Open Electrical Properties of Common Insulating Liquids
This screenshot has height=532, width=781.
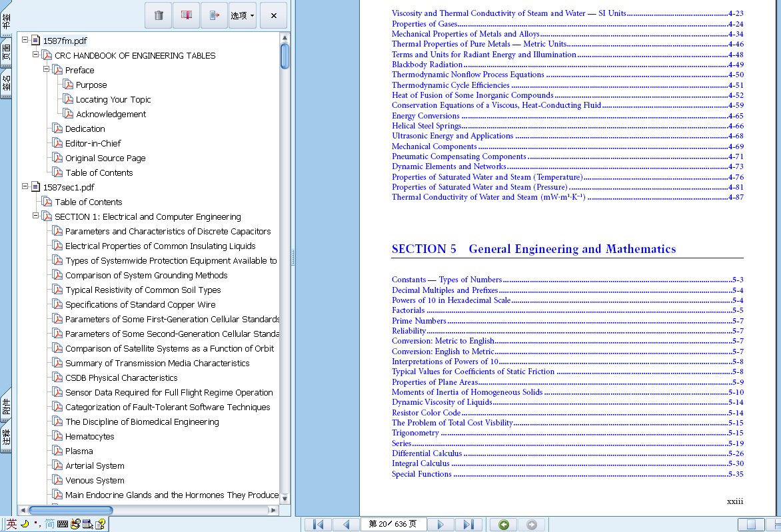pyautogui.click(x=161, y=246)
